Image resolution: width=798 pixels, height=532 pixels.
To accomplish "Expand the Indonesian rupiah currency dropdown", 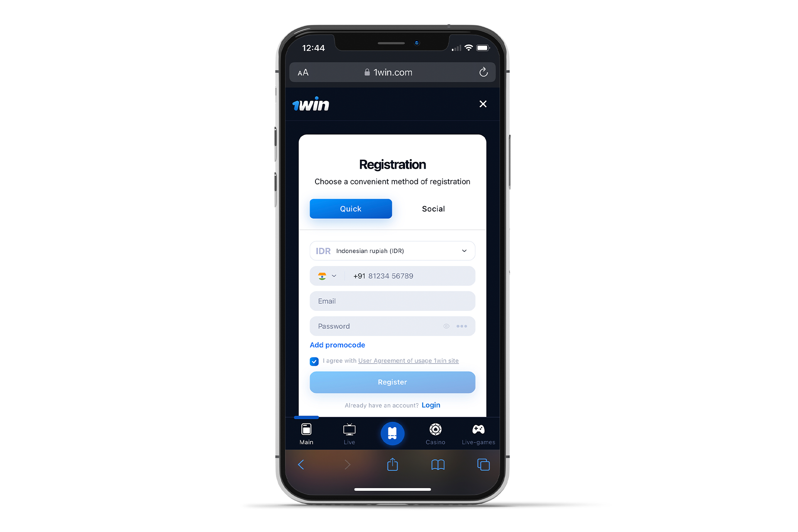I will tap(465, 251).
